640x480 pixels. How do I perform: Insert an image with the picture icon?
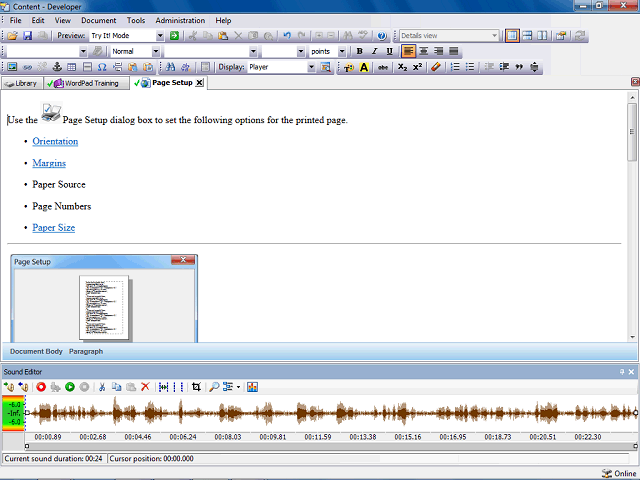point(12,67)
